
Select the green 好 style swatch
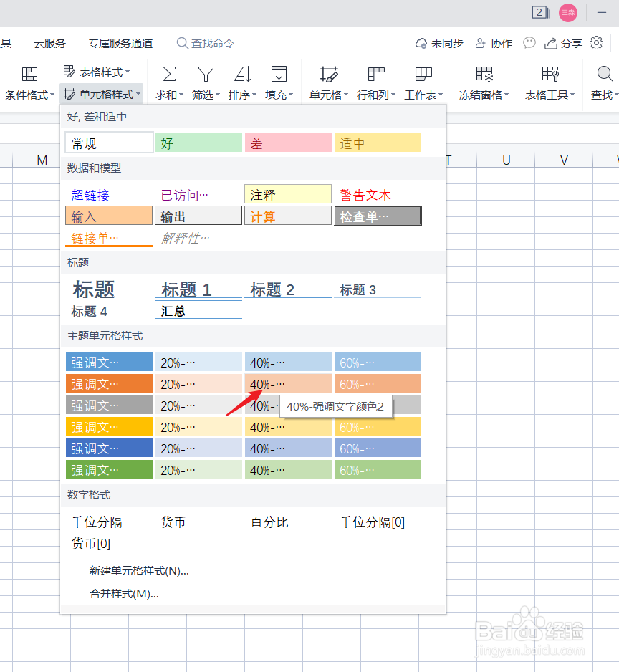coord(198,143)
